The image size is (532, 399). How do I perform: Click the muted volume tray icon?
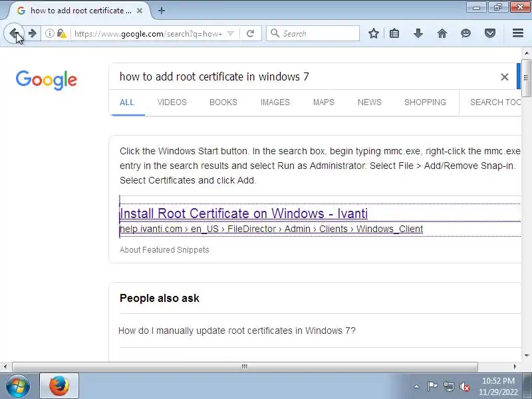(x=465, y=386)
